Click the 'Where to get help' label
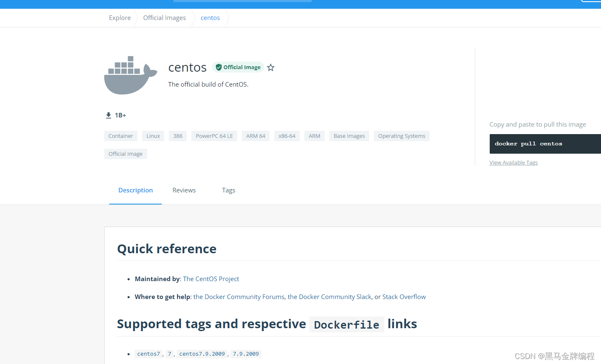The width and height of the screenshot is (601, 364). coord(163,297)
